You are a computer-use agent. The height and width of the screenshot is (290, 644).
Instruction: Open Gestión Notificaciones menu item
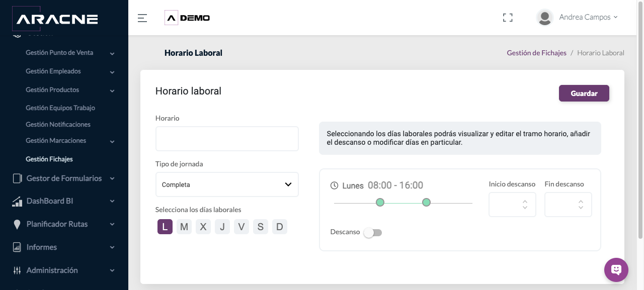[x=58, y=125]
